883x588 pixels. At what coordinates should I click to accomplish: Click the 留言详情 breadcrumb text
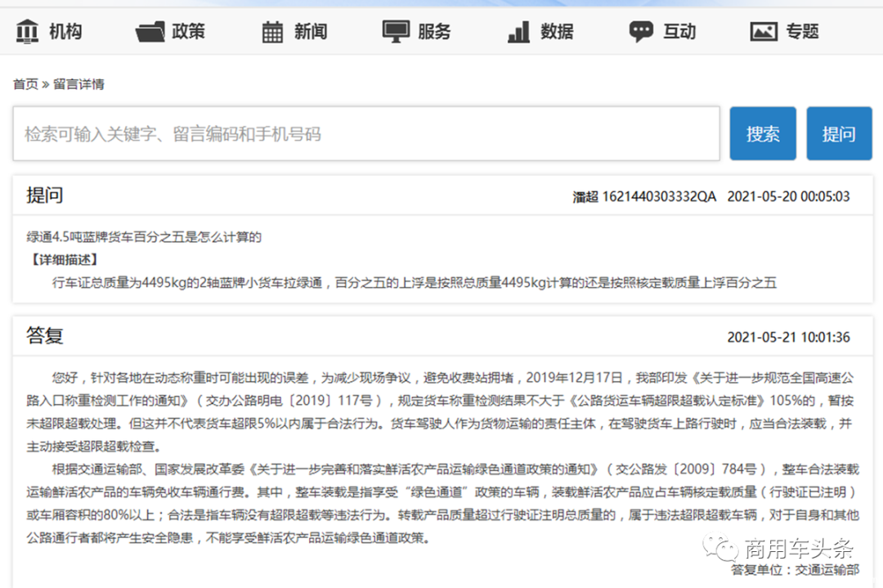tap(78, 84)
